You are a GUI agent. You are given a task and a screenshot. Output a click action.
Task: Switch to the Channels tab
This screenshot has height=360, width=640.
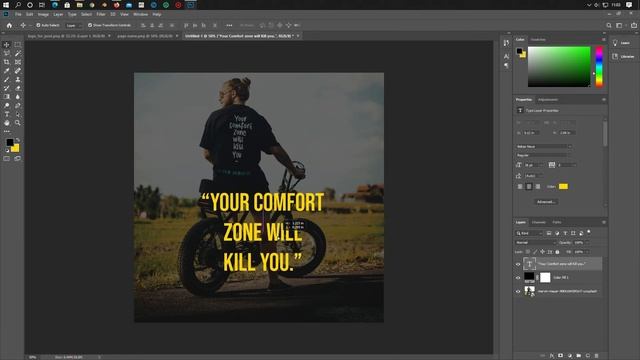538,222
